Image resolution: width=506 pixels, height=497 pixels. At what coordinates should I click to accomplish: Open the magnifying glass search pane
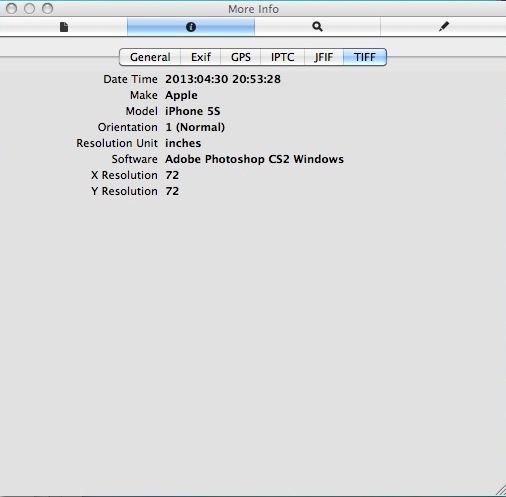[317, 27]
